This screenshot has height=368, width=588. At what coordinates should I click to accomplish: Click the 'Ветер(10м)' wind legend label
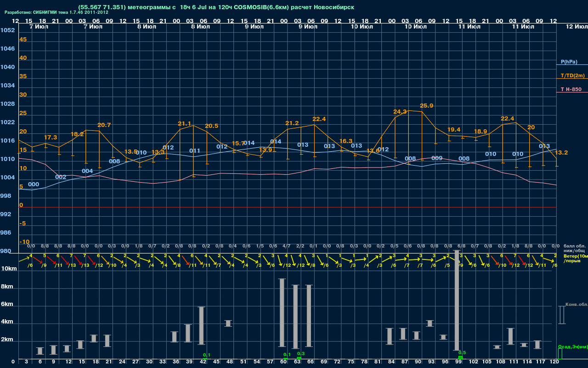tap(575, 256)
